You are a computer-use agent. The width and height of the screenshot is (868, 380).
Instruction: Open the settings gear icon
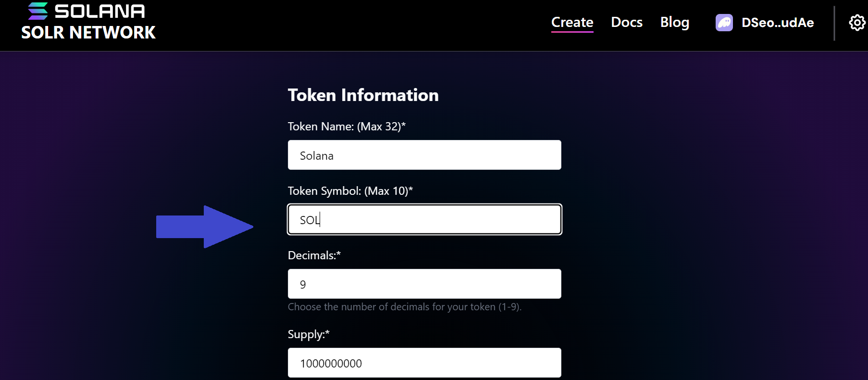click(x=856, y=22)
